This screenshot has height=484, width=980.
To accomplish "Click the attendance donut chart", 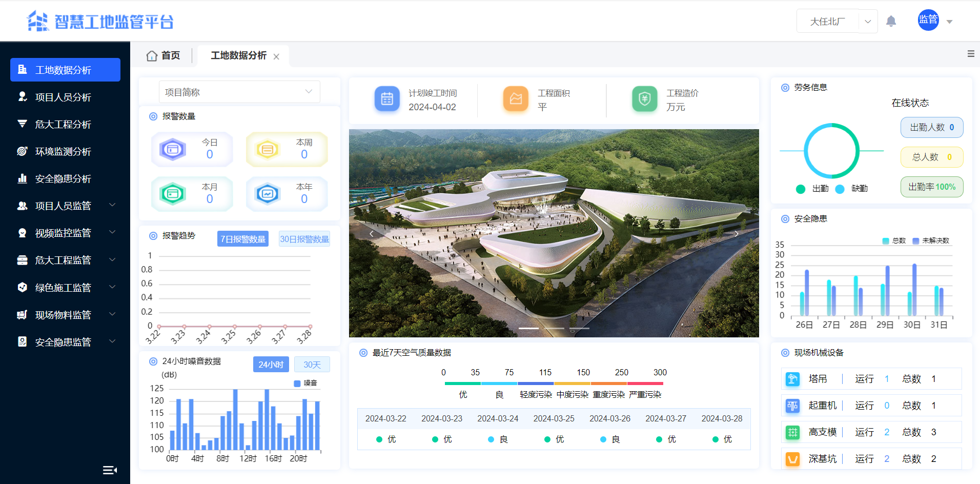I will click(831, 151).
